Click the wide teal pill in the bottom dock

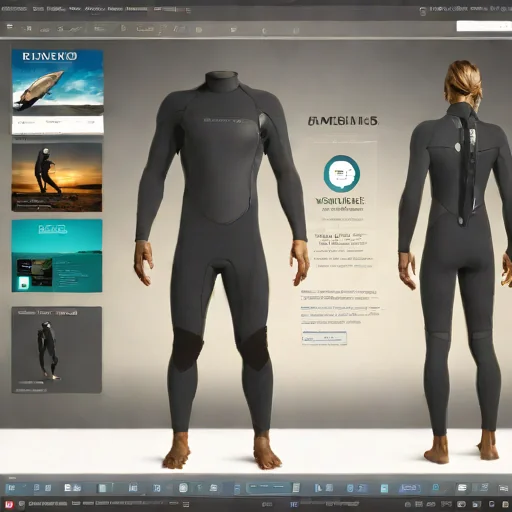point(269,488)
